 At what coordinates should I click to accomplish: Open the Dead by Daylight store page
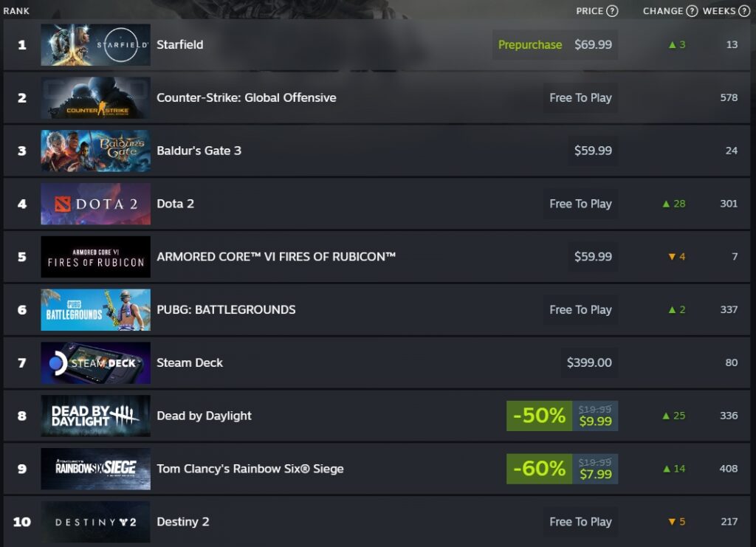[204, 416]
